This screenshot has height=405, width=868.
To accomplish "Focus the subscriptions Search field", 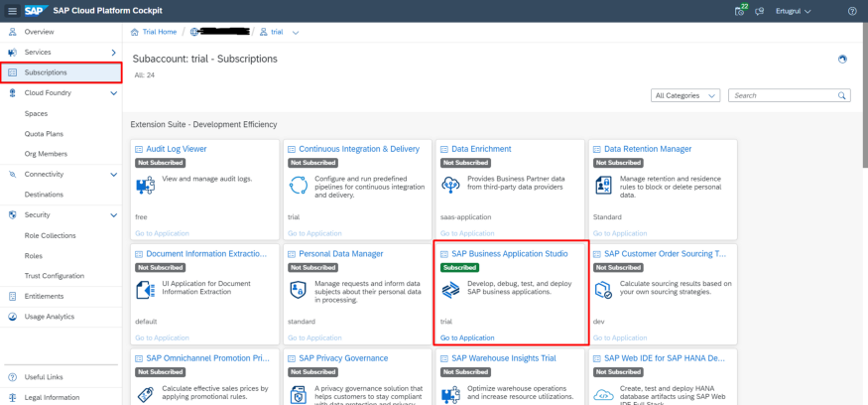I will [790, 95].
